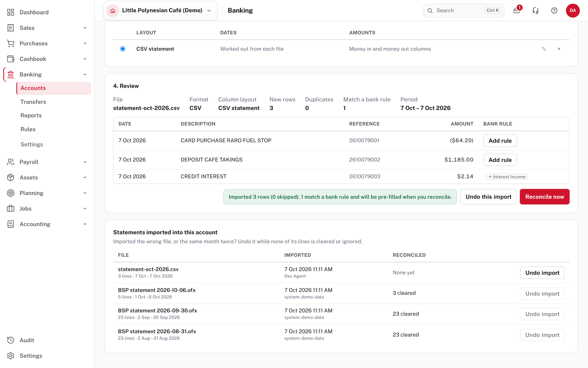Screen dimensions: 588x368
Task: Click the Purchases cart icon
Action: pyautogui.click(x=10, y=43)
